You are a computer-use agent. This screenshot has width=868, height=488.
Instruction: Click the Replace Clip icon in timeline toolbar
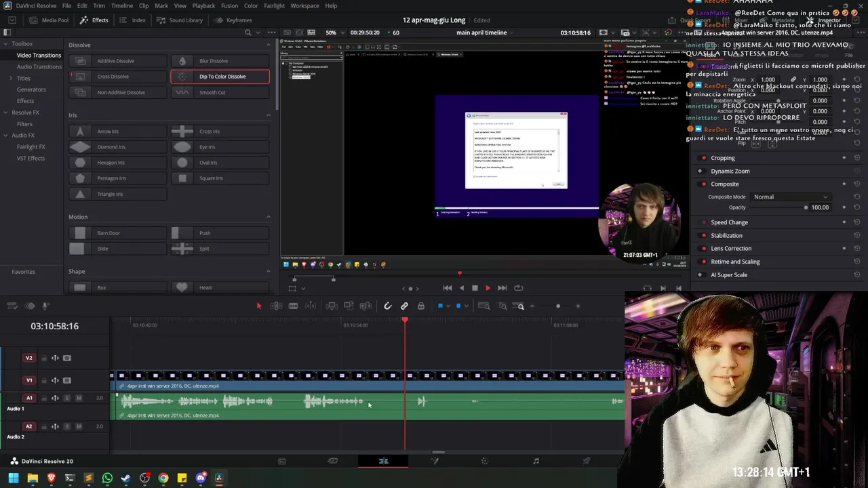pos(366,306)
